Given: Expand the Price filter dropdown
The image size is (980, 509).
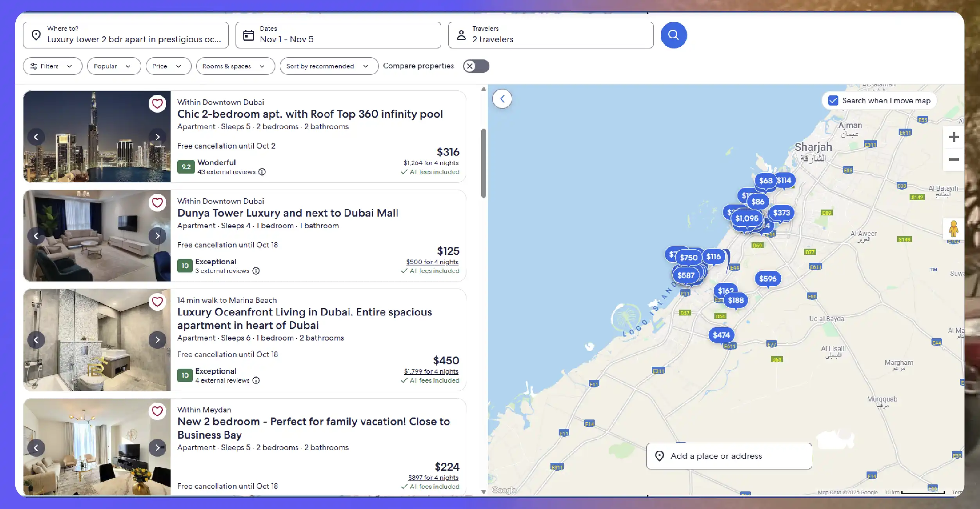Looking at the screenshot, I should pyautogui.click(x=168, y=66).
